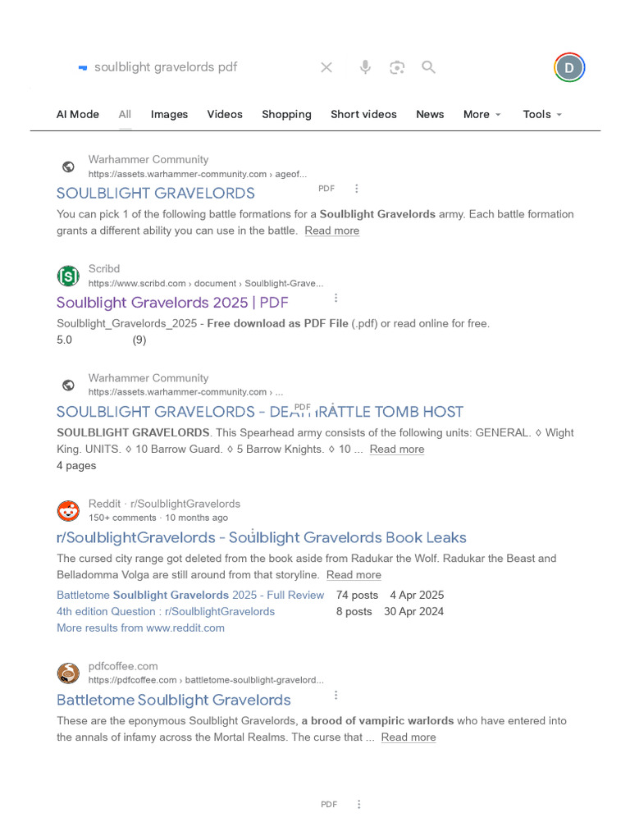Open Battletome Soulblight Gravelords pdfcoffee link
The width and height of the screenshot is (630, 840).
point(174,700)
